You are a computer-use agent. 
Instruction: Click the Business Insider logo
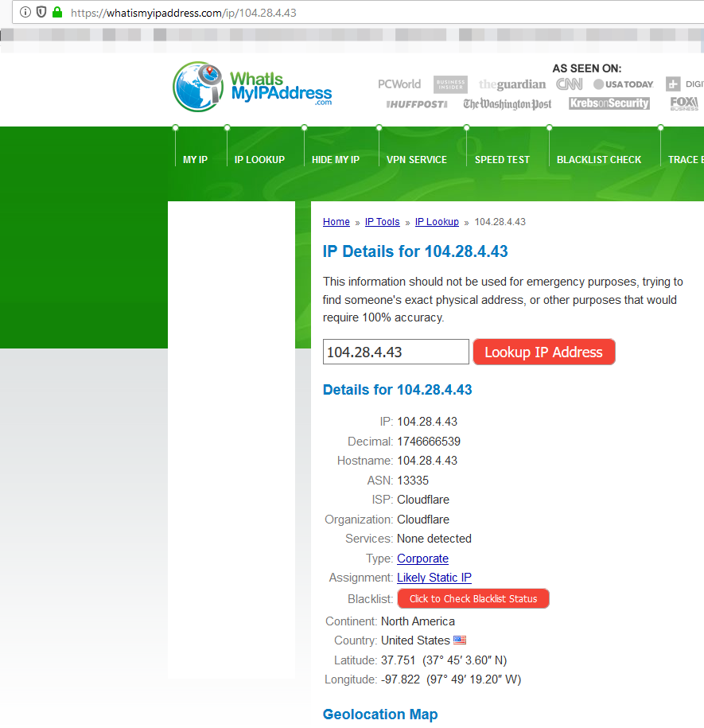pos(449,84)
